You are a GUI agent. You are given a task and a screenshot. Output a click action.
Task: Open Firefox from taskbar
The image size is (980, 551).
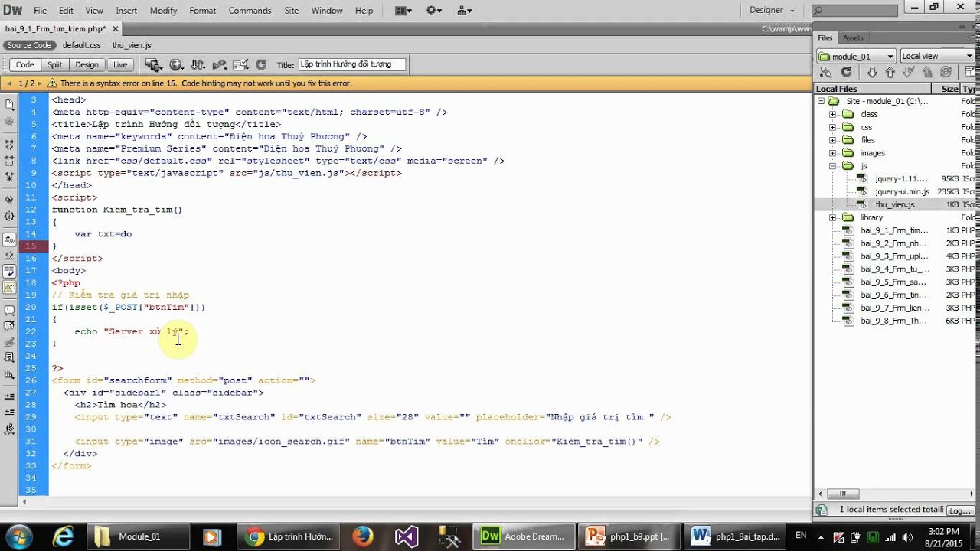coord(363,536)
